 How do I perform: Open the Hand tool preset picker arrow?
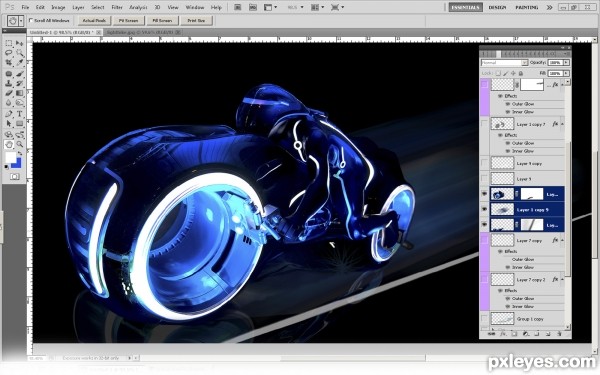coord(21,21)
